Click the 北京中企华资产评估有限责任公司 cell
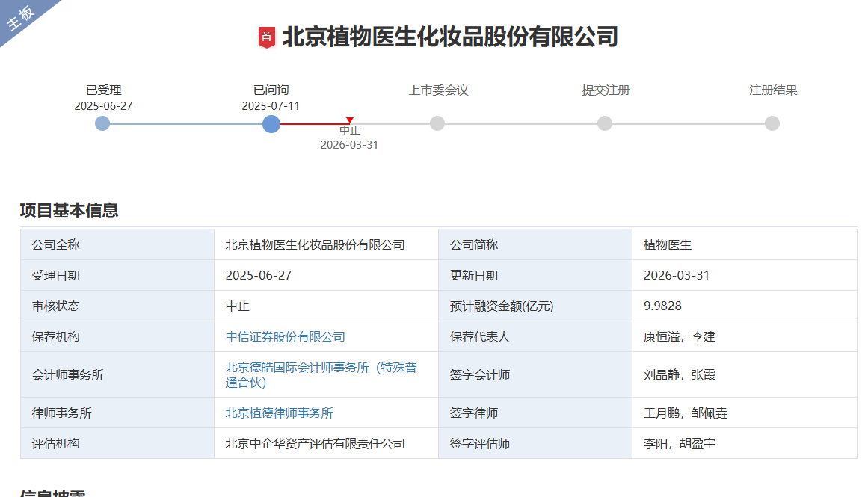The image size is (868, 497). tap(315, 443)
